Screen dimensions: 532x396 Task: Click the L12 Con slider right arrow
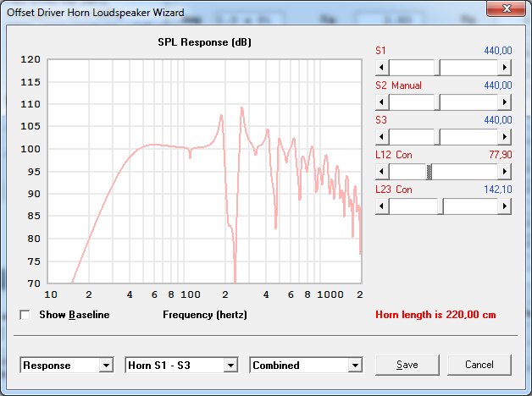(x=505, y=172)
